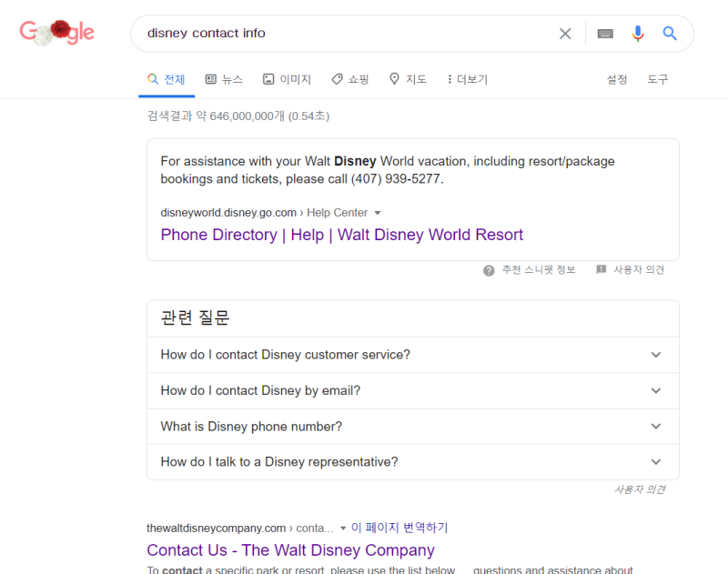This screenshot has width=728, height=574.
Task: Click featured snippet text with (407) 939-5277
Action: tap(388, 170)
